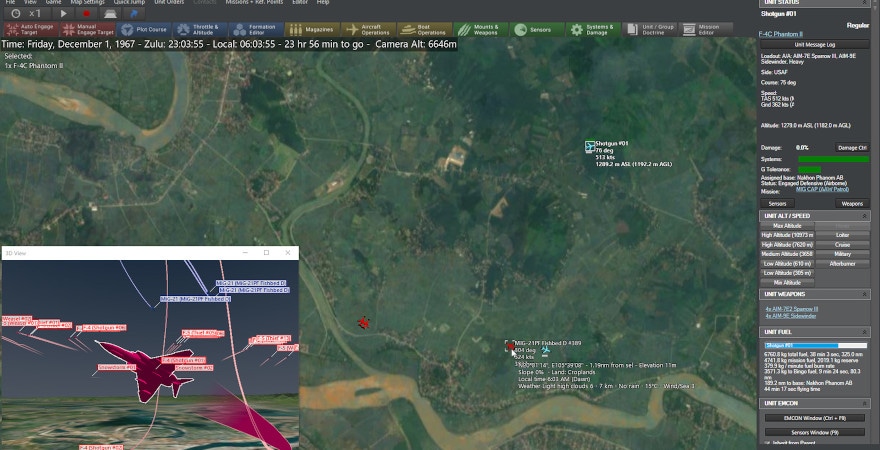
Task: Collapse the Unit EMCON panel
Action: [864, 403]
